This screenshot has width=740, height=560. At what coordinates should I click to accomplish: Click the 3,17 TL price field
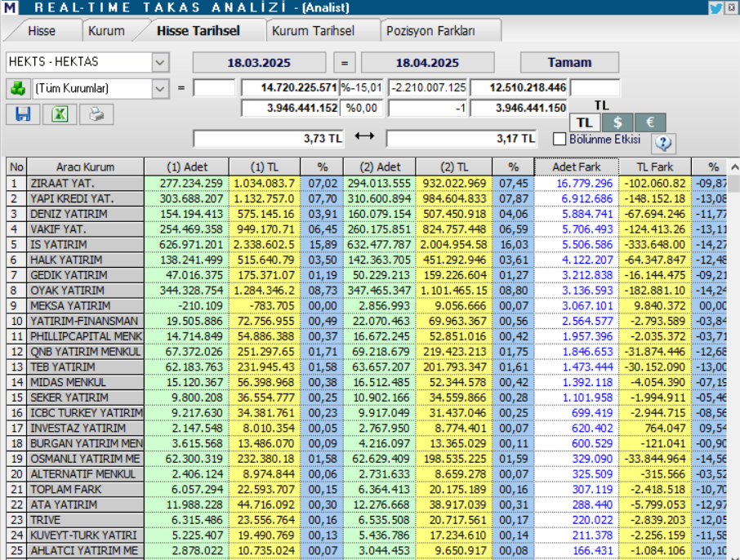461,139
